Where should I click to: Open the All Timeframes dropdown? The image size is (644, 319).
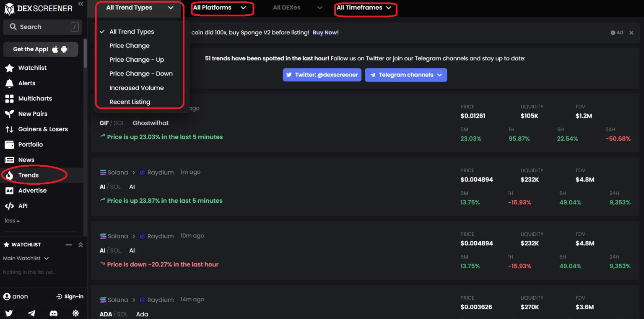click(364, 7)
